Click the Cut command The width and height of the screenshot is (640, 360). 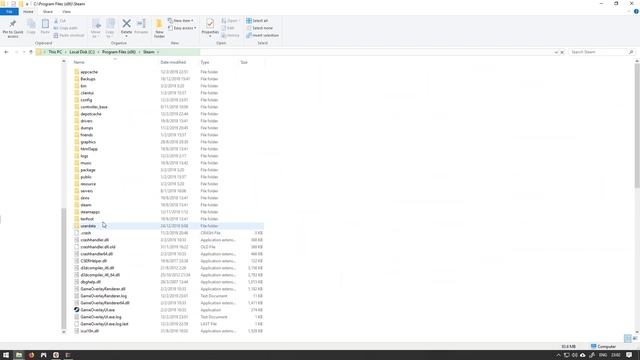60,21
